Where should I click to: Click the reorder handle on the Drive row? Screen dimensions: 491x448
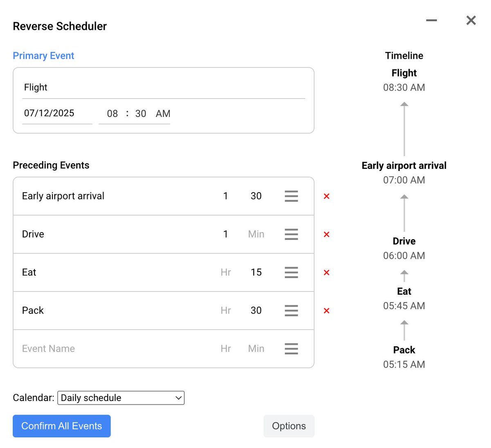click(x=291, y=234)
